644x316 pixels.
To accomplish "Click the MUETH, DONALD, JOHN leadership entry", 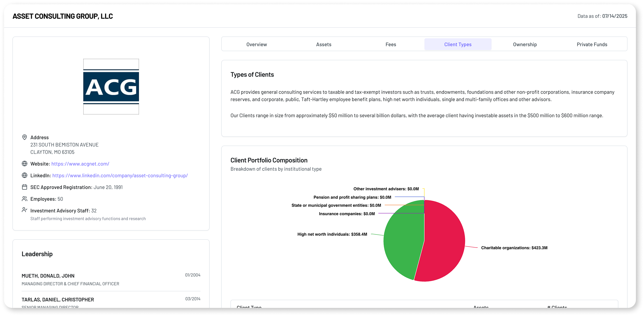I will click(x=48, y=275).
